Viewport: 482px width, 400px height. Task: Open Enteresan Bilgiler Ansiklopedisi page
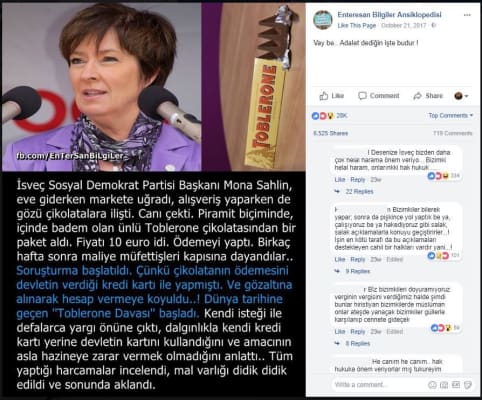click(389, 15)
